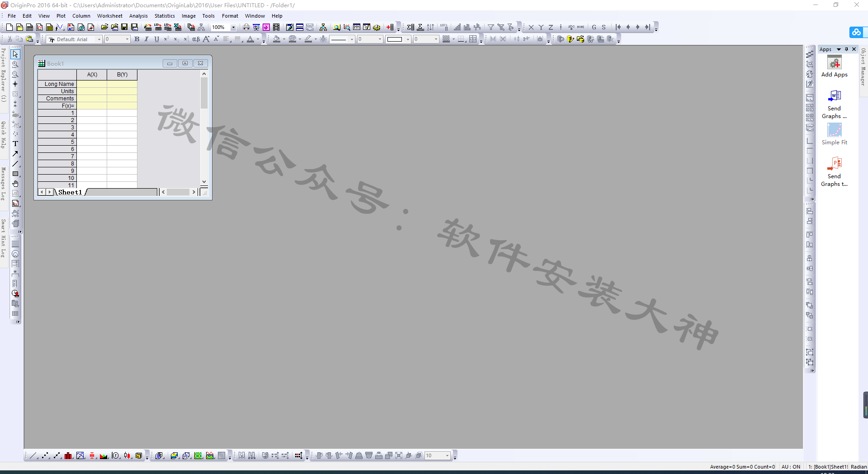Image resolution: width=868 pixels, height=474 pixels.
Task: Click Add Apps in Apps panel
Action: (x=834, y=67)
